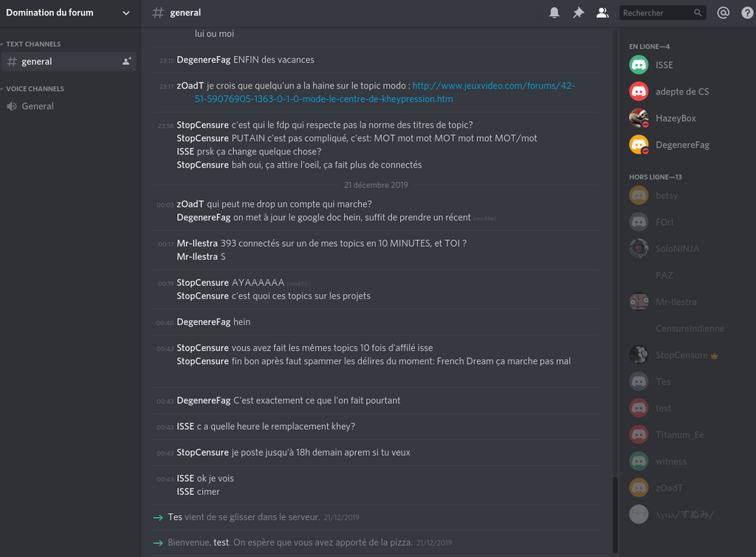Screen dimensions: 756x557
Task: Click the General voice channel speaker icon
Action: pos(12,106)
